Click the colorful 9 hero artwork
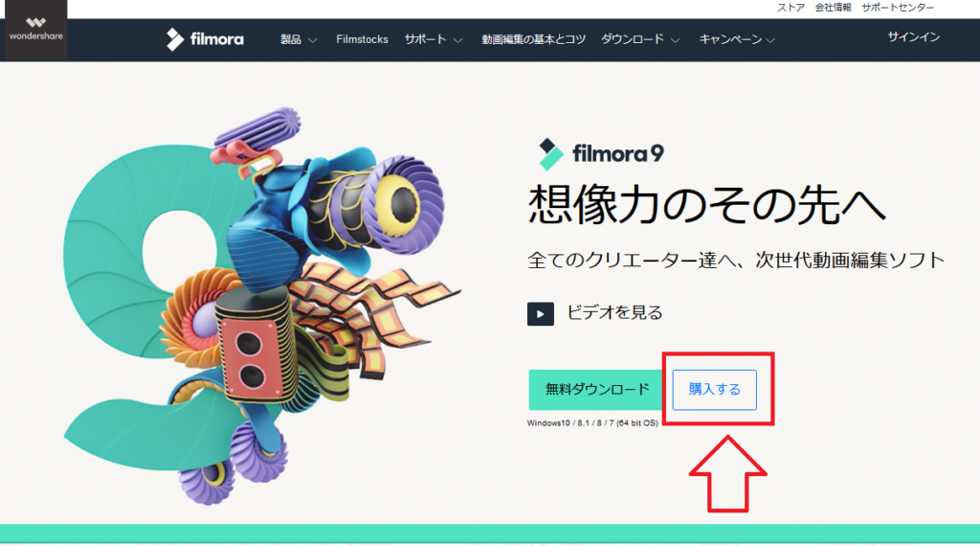Screen dimensions: 980x546 262,307
